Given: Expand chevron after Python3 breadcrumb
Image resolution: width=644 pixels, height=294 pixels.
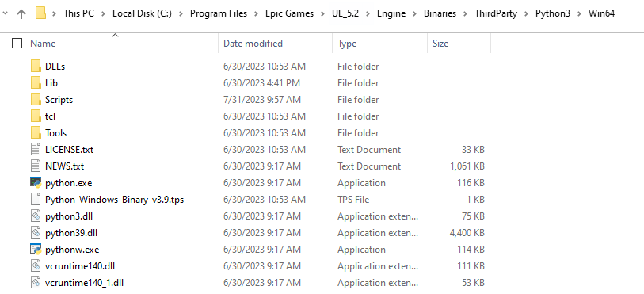Looking at the screenshot, I should tap(579, 13).
